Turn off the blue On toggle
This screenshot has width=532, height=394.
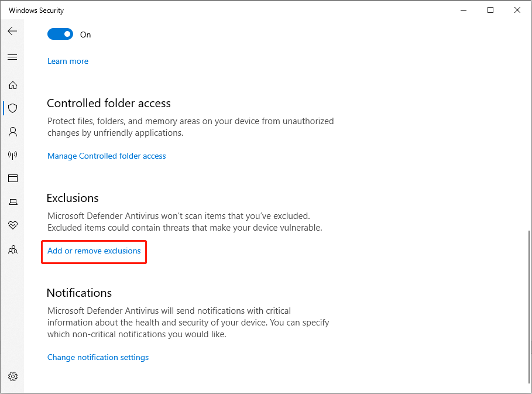coord(60,35)
